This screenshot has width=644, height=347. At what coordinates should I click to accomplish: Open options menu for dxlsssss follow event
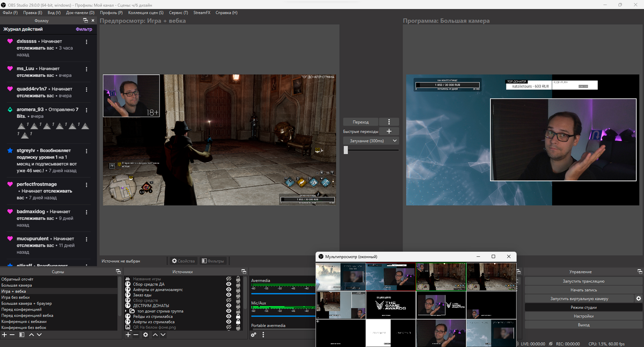click(x=86, y=42)
